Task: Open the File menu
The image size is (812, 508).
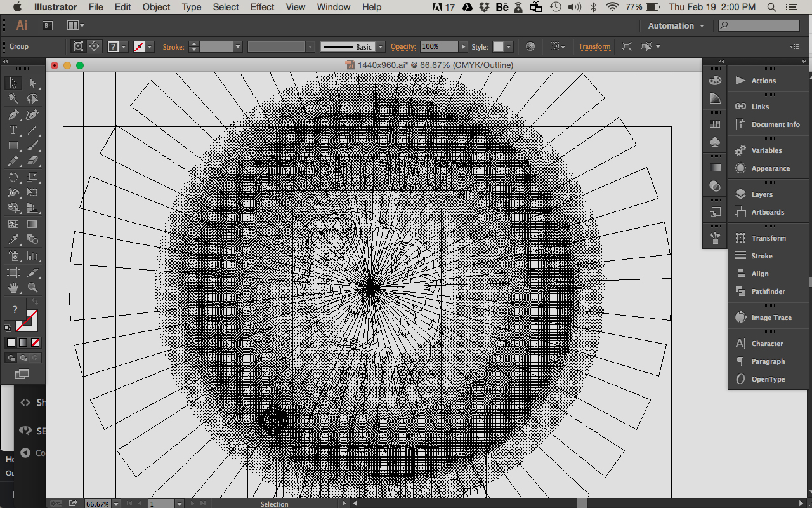Action: tap(96, 7)
